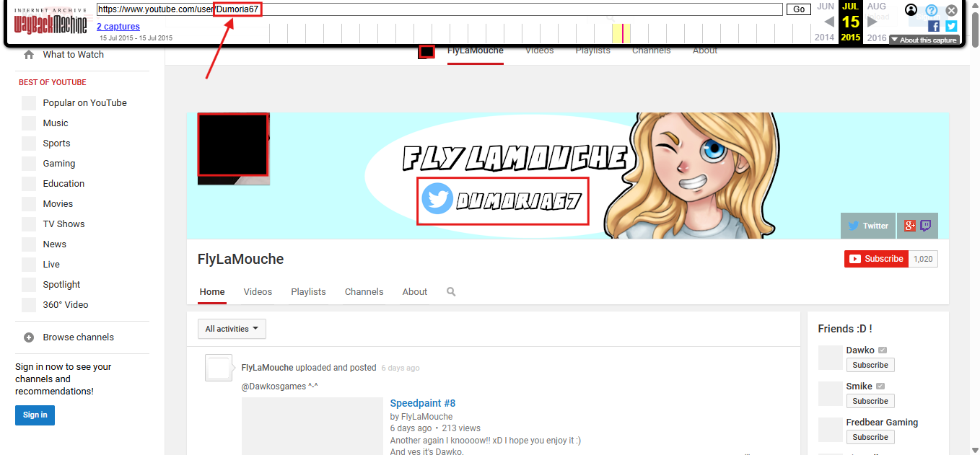Click the channel search magnifier icon
The width and height of the screenshot is (980, 455).
[451, 292]
